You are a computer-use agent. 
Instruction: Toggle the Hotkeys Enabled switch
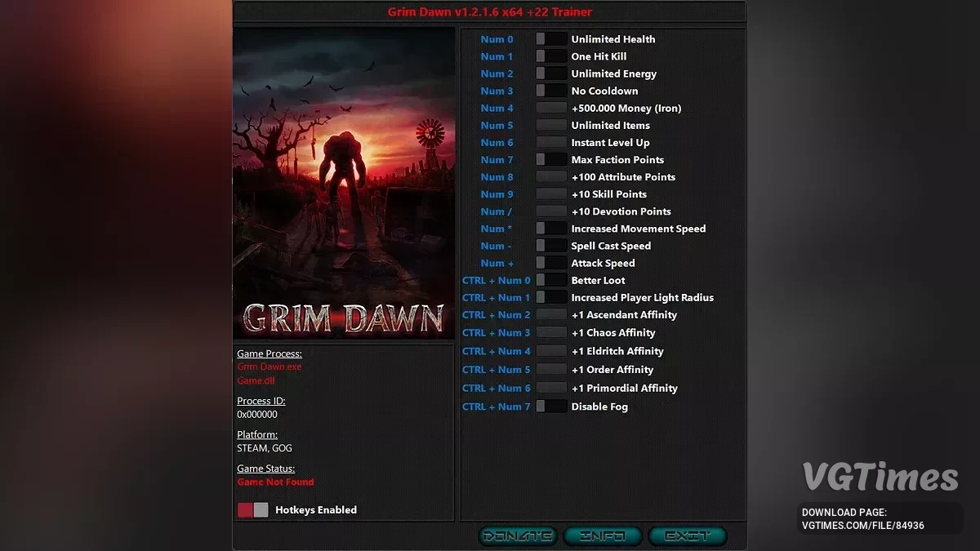[x=253, y=509]
